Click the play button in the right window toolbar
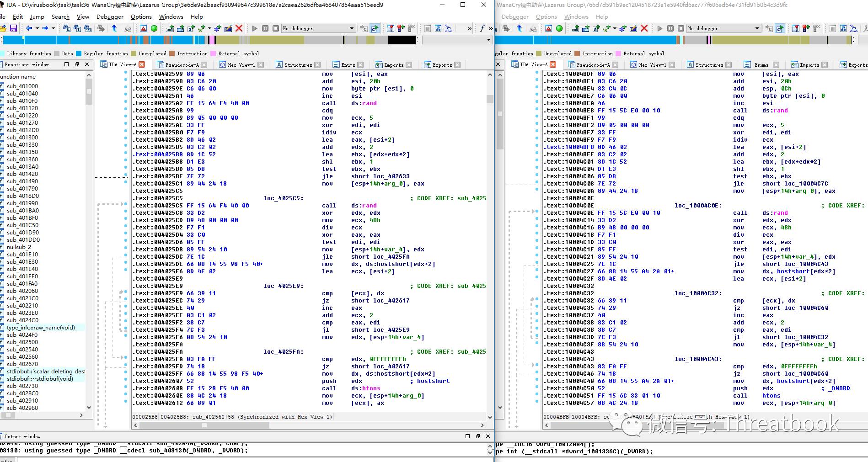This screenshot has height=462, width=868. pos(660,28)
